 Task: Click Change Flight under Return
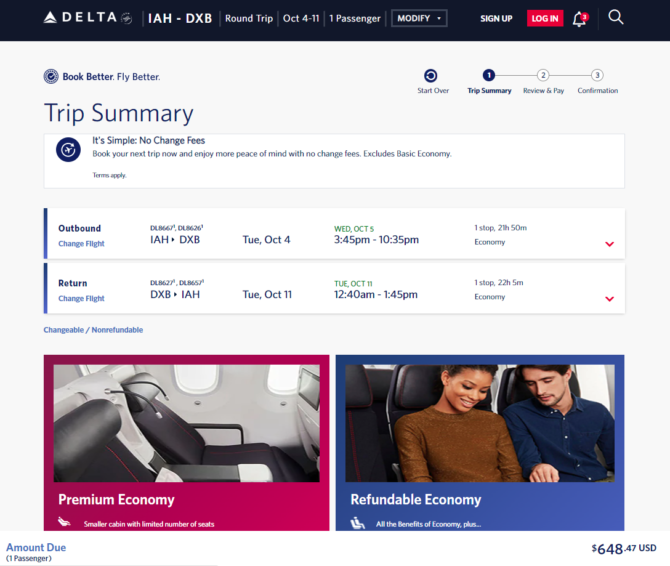coord(81,298)
